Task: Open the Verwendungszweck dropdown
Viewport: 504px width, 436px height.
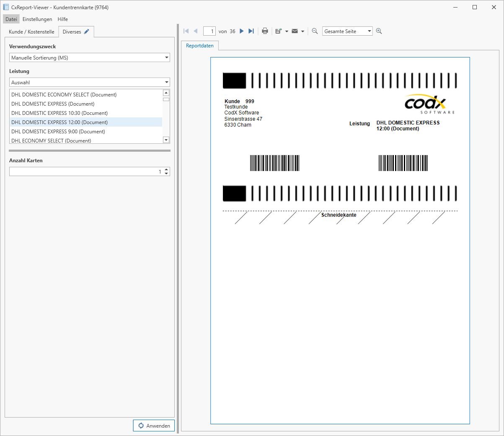Action: pos(90,58)
